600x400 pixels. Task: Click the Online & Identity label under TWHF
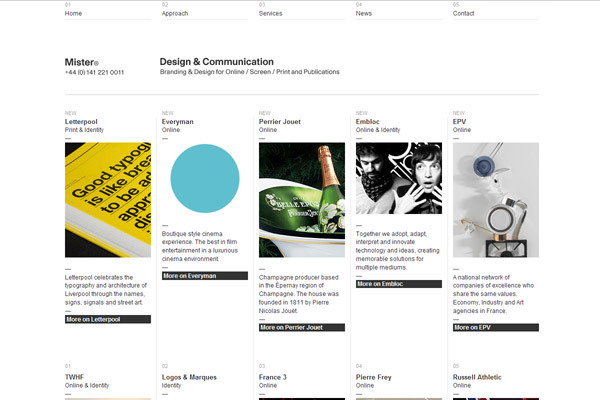pyautogui.click(x=87, y=385)
